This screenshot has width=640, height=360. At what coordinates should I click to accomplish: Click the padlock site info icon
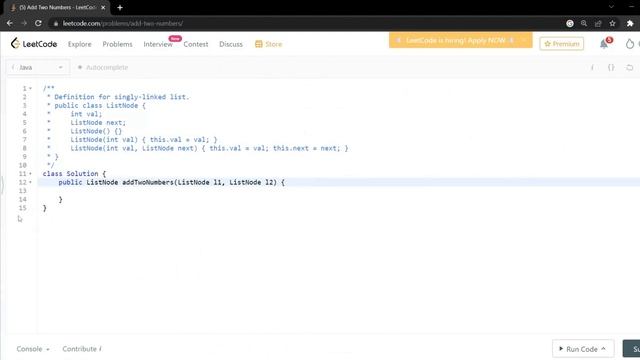(x=56, y=24)
